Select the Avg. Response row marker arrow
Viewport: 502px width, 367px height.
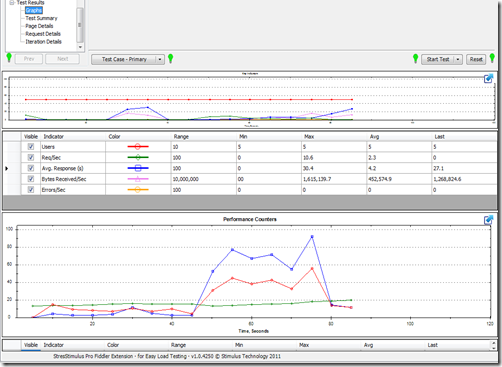point(7,168)
